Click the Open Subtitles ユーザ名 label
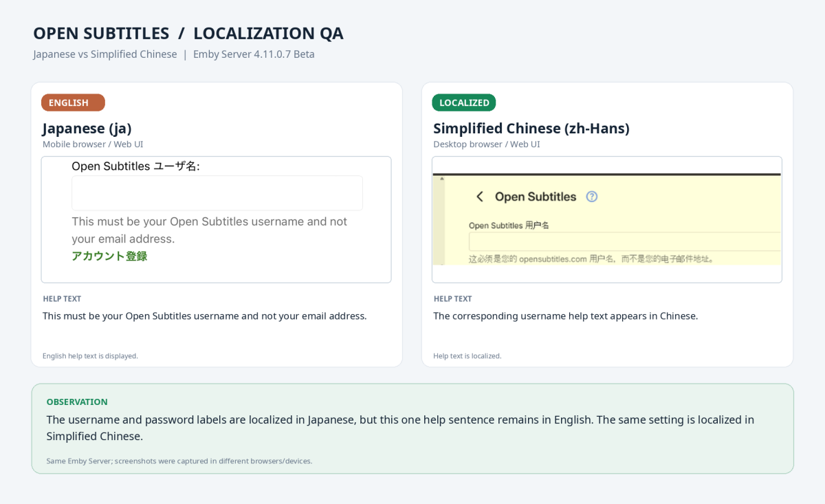 tap(135, 166)
